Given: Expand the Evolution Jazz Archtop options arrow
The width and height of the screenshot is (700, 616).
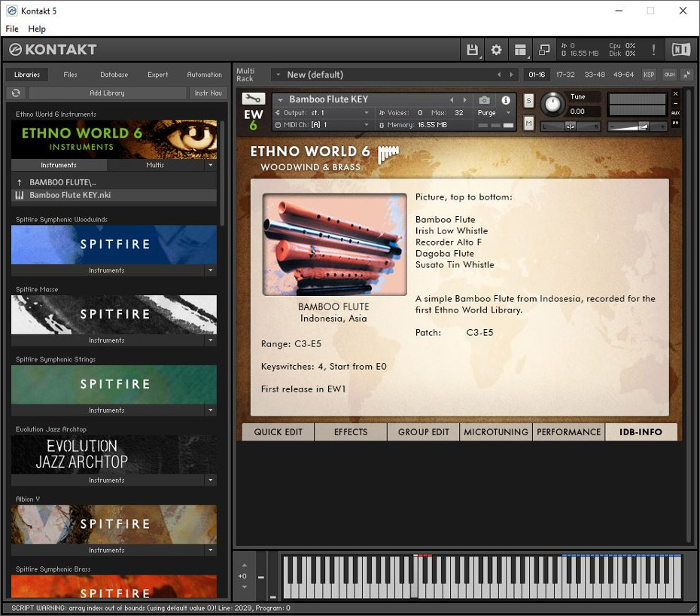Looking at the screenshot, I should 211,480.
